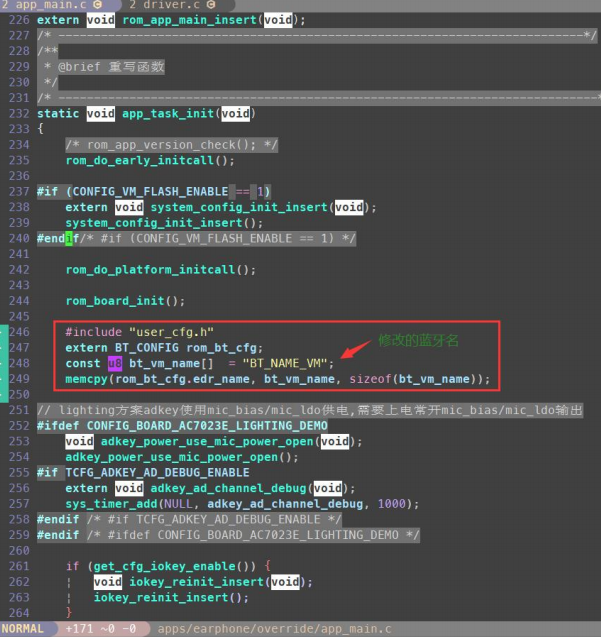Click 'adkey_ad_channel_debug' on the extern line 256
601x637 pixels.
(228, 488)
